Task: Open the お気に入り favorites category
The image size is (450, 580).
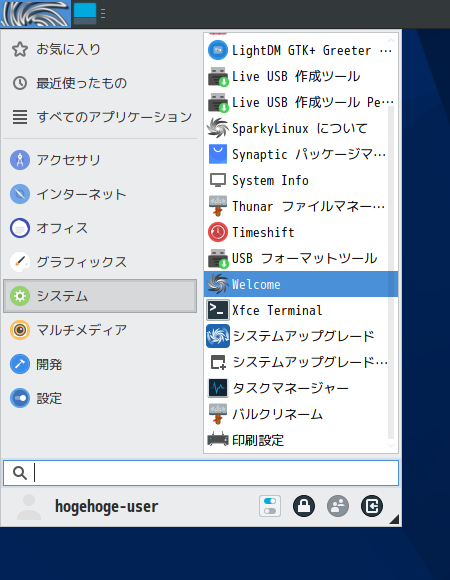Action: pos(100,49)
